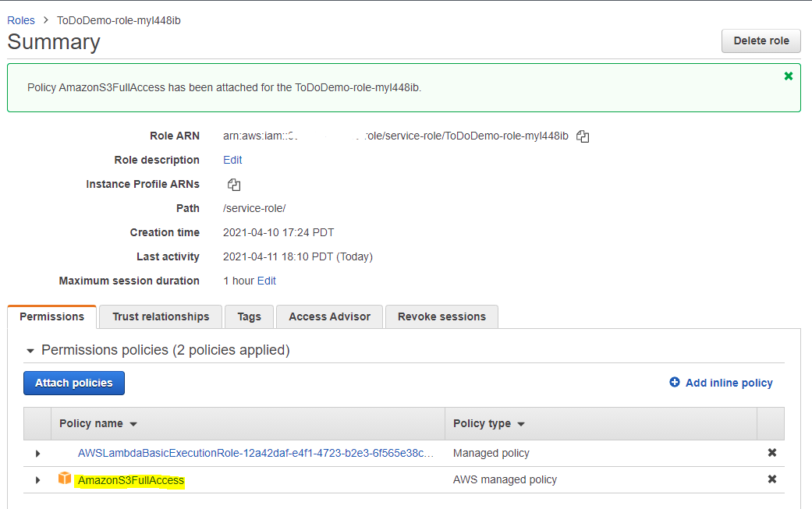
Task: Sort by Policy type column
Action: [489, 424]
